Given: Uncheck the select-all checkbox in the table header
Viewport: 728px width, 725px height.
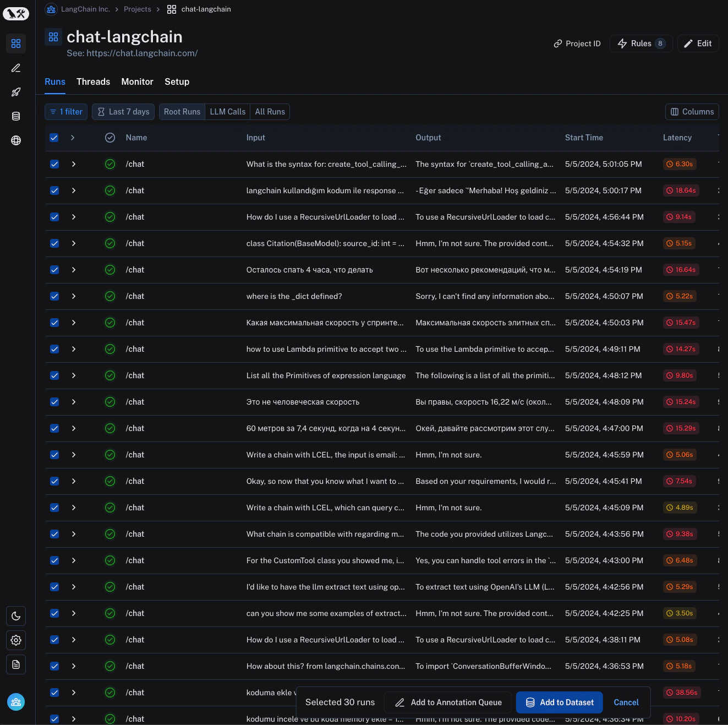Looking at the screenshot, I should [x=54, y=138].
